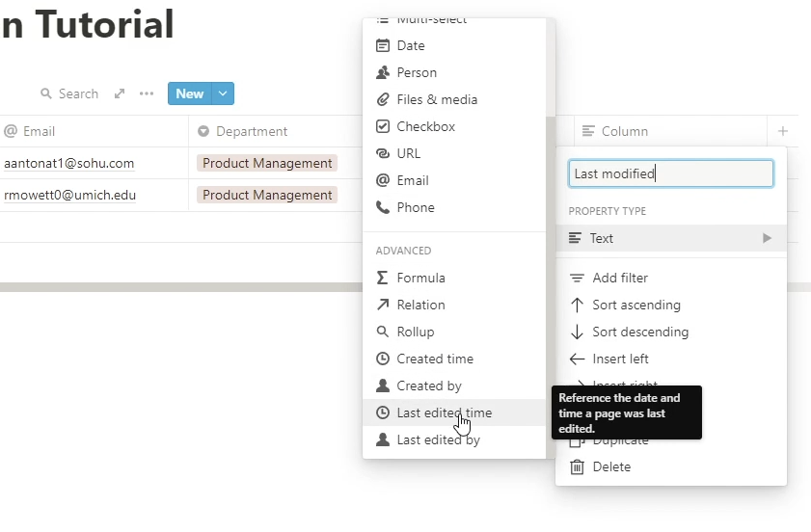
Task: Click Product Management tag in second row
Action: click(x=267, y=195)
